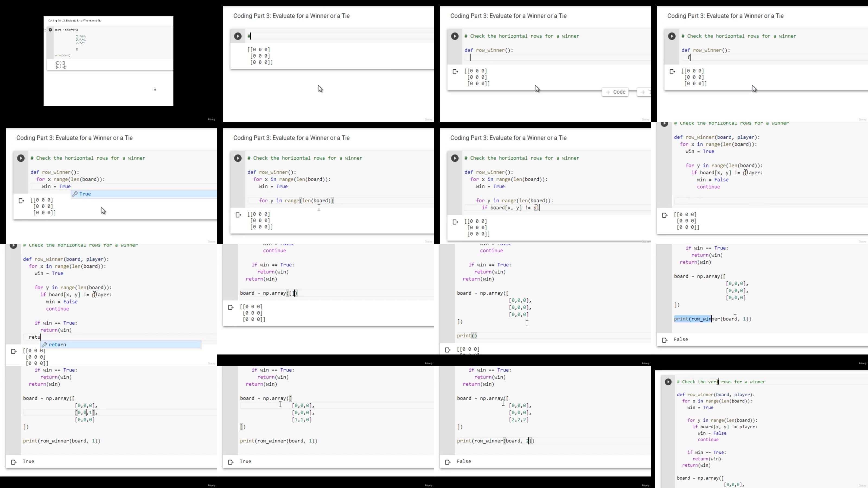Click output icon under 'board = np.array([])' line
The height and width of the screenshot is (488, 868).
(x=231, y=307)
